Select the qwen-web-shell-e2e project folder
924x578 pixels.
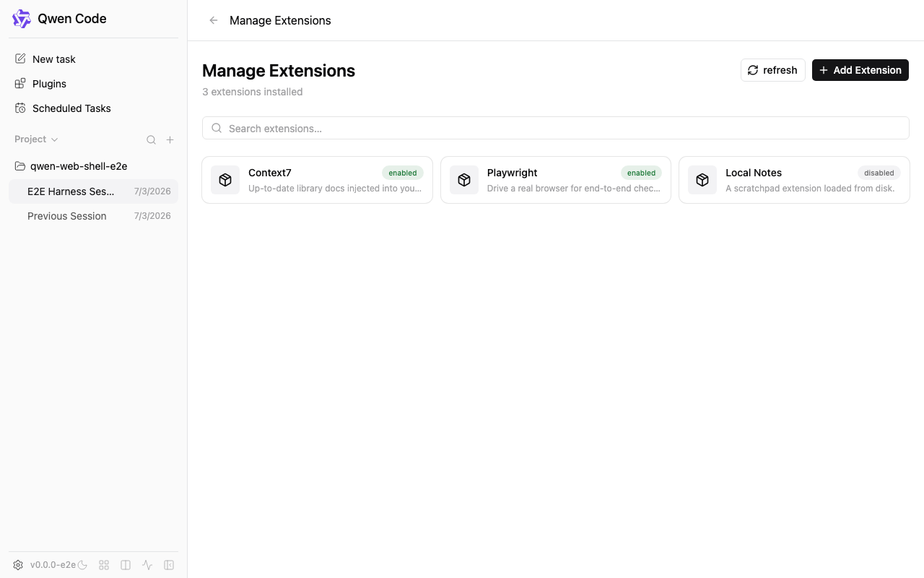(x=93, y=166)
